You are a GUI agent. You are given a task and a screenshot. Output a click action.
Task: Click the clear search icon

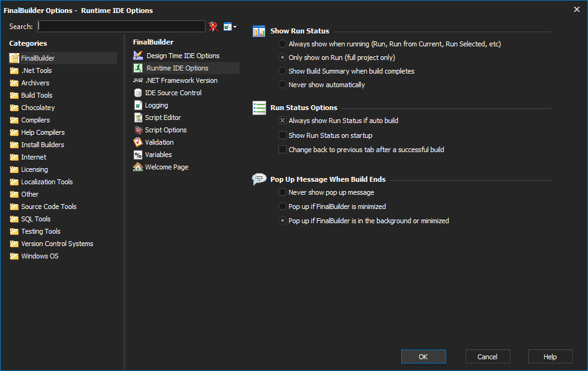click(214, 26)
